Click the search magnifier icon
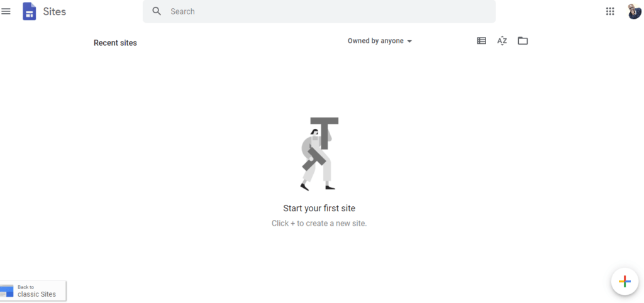 point(157,11)
